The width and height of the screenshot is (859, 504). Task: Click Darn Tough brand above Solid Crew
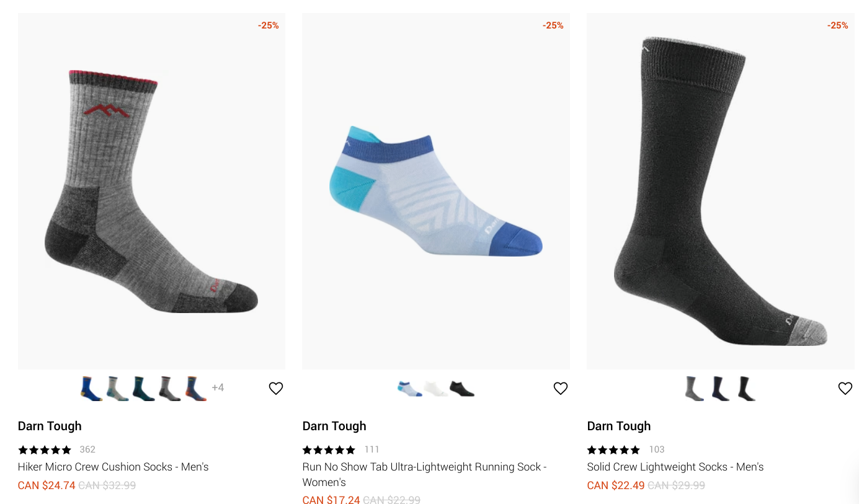pos(618,426)
